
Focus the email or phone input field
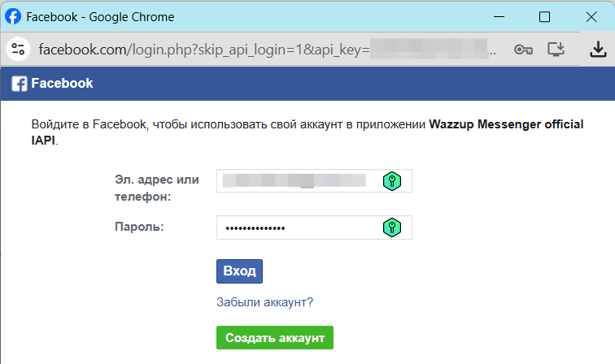click(x=314, y=181)
